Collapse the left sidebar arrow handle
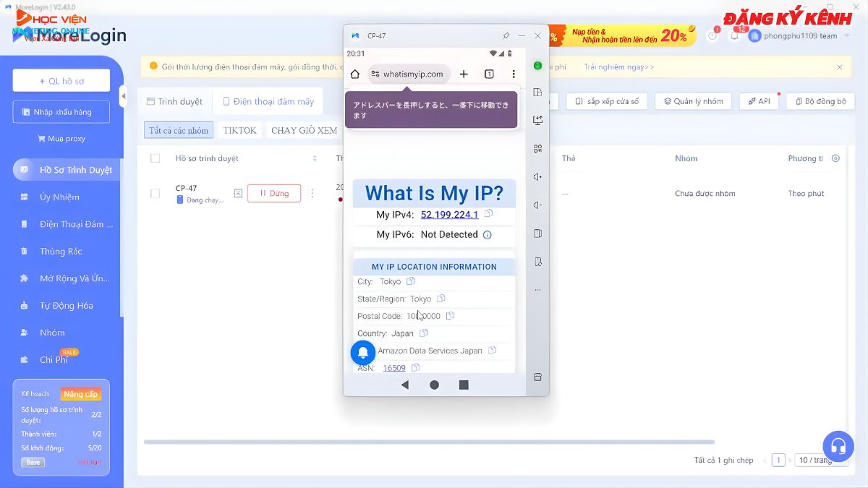This screenshot has width=868, height=488. (123, 96)
